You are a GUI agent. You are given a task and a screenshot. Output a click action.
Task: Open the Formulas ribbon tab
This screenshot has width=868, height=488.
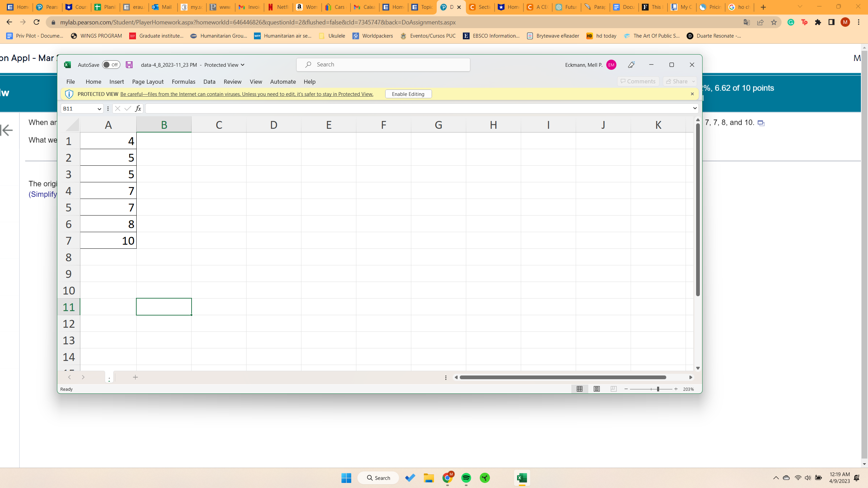[183, 82]
